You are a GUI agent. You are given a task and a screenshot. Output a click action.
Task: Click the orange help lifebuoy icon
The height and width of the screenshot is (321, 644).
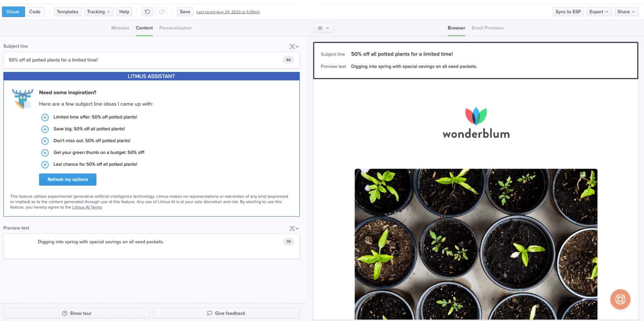coord(620,299)
